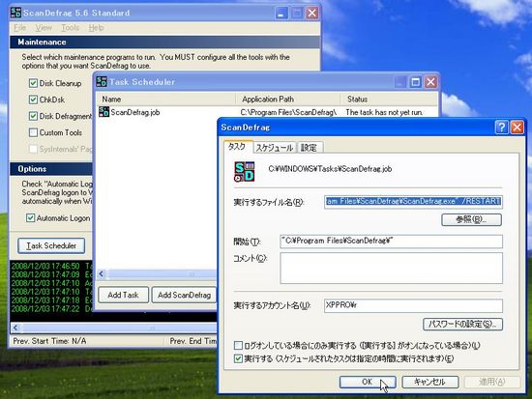Image resolution: width=532 pixels, height=399 pixels.
Task: Toggle the Automatic Logon checkbox
Action: click(x=31, y=218)
